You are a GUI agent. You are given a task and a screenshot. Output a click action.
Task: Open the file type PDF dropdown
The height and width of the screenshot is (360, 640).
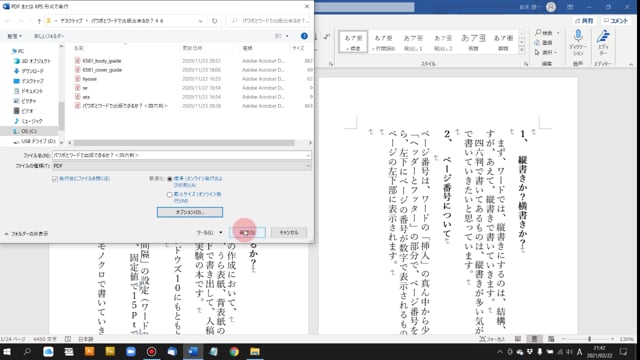[x=181, y=166]
